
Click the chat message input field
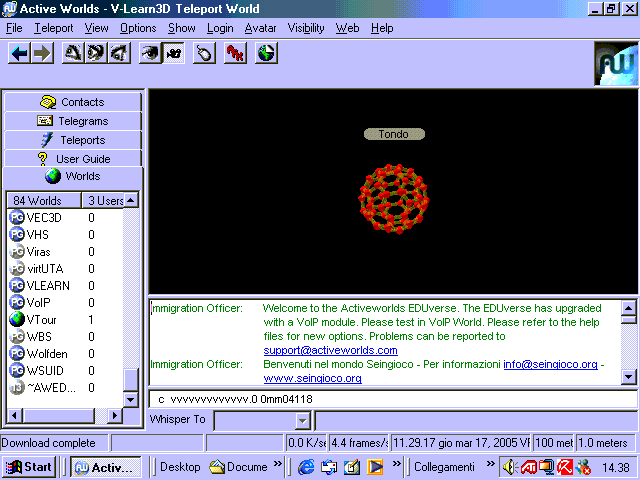click(x=393, y=399)
